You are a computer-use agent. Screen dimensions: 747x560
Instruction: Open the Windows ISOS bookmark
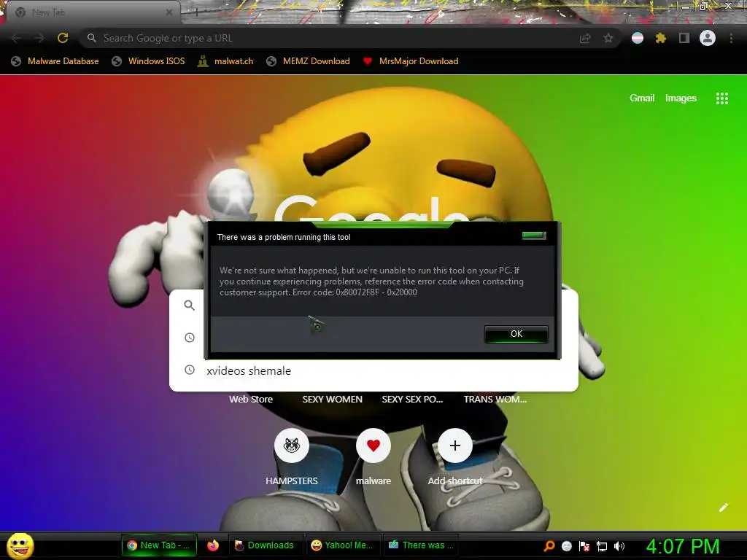tap(148, 61)
